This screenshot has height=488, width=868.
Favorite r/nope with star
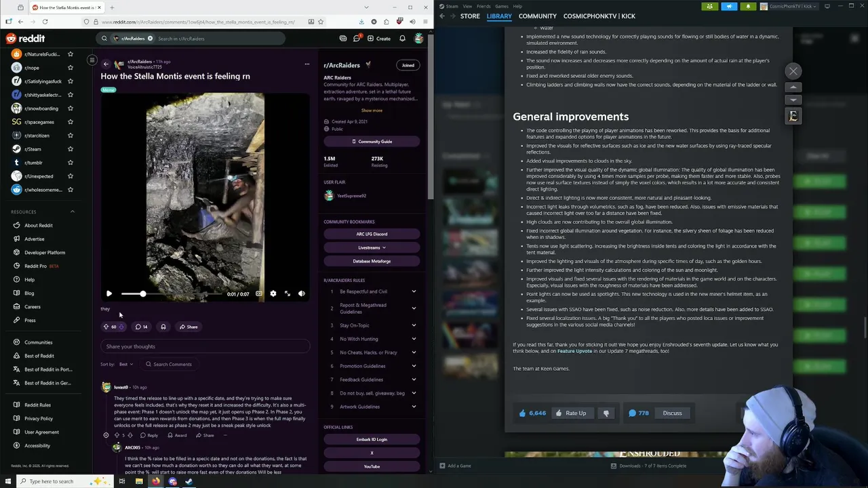coord(70,68)
